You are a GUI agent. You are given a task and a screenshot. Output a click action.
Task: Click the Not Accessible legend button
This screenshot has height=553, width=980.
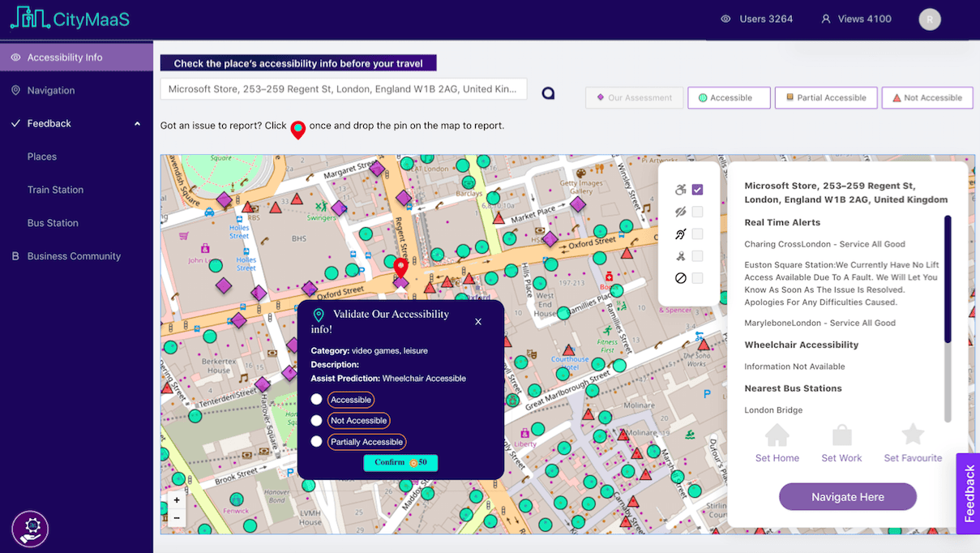click(x=927, y=97)
